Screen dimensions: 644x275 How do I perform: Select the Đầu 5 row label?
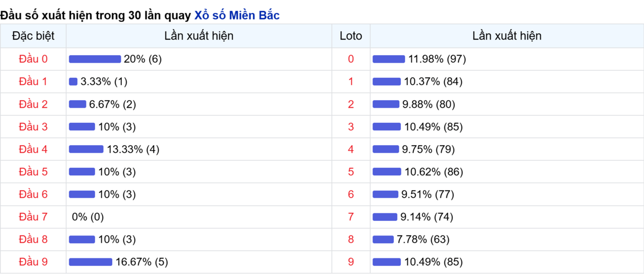point(33,172)
